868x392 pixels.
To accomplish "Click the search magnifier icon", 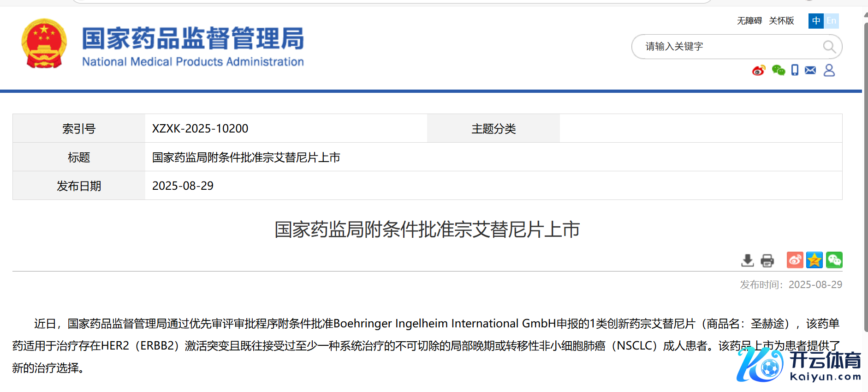I will tap(829, 47).
